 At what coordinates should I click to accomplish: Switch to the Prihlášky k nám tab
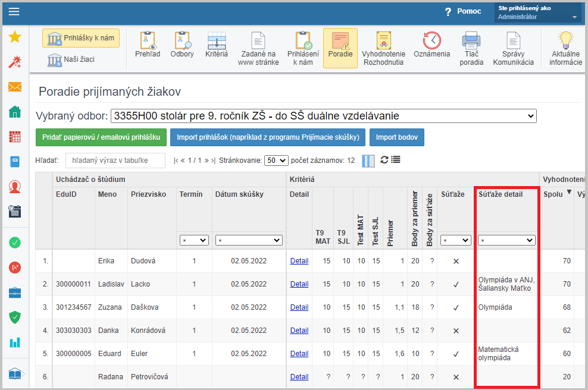tap(81, 38)
